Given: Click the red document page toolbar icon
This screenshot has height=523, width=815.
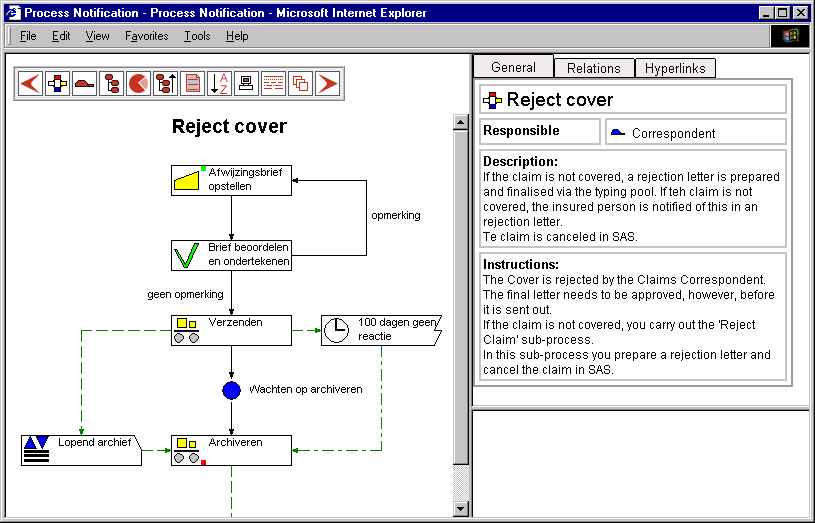Looking at the screenshot, I should (192, 83).
